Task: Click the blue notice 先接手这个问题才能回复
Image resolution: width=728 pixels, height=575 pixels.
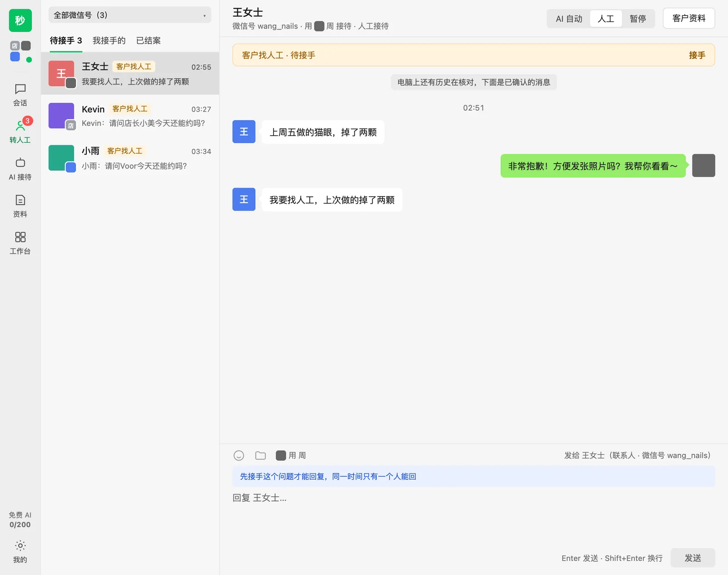Action: click(474, 476)
